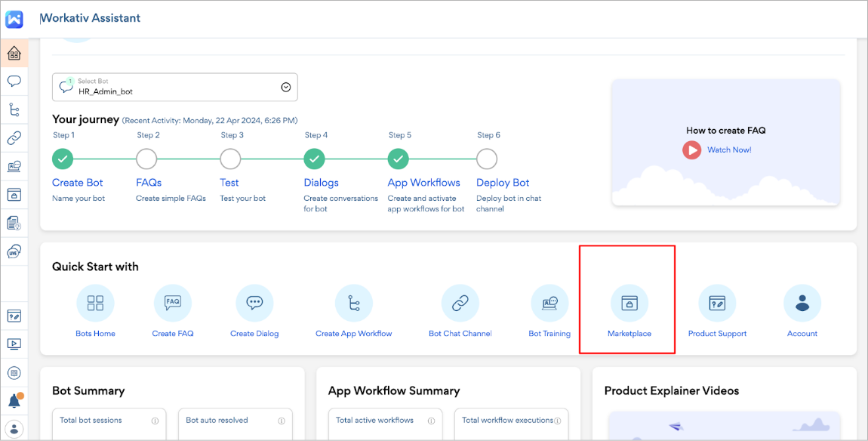Open the live chat sidebar icon
868x441 pixels.
(14, 251)
